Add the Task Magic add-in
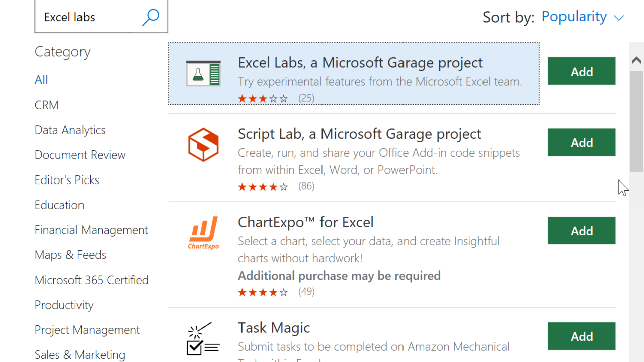The height and width of the screenshot is (362, 644). [582, 336]
